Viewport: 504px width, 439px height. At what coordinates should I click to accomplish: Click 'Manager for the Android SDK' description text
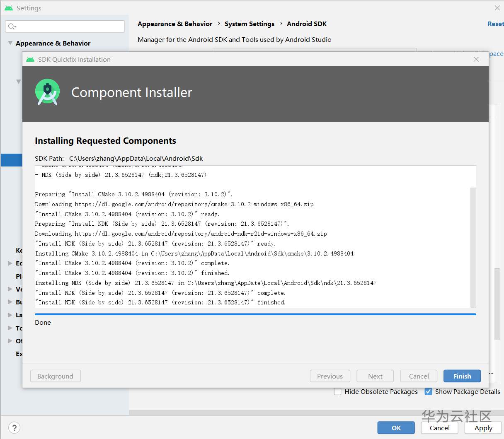[235, 40]
